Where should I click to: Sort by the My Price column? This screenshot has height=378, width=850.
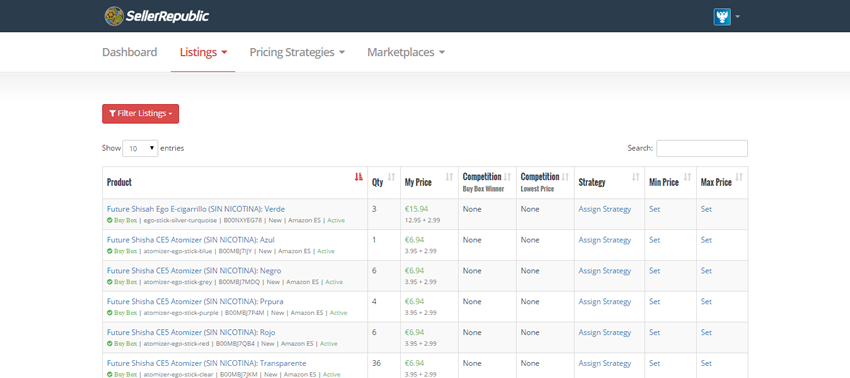429,182
